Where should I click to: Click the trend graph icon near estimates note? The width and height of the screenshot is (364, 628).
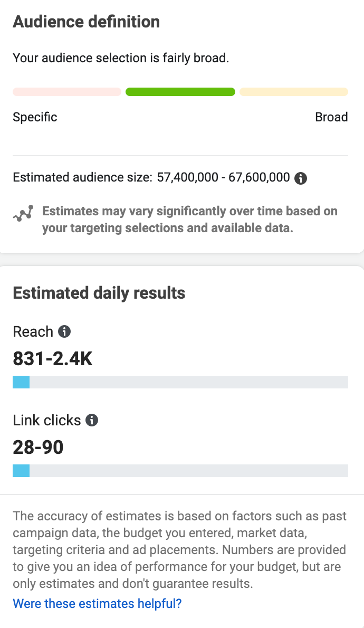(23, 213)
